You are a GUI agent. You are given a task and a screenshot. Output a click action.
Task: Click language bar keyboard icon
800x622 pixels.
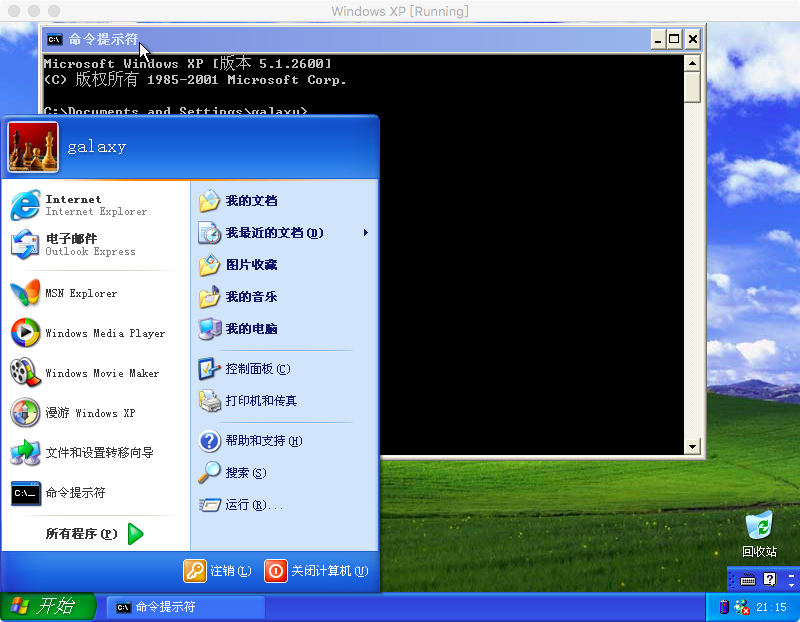(x=747, y=580)
